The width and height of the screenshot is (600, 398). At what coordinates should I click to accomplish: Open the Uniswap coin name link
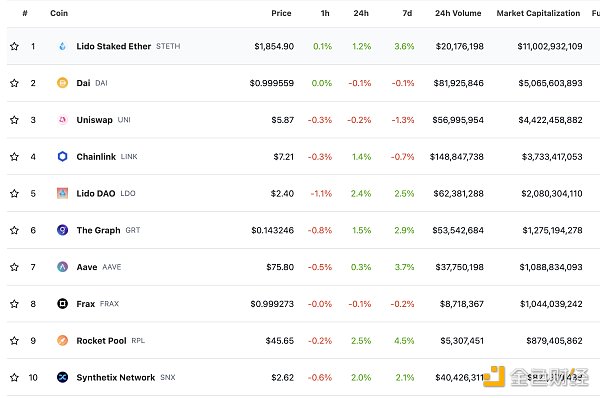(95, 120)
